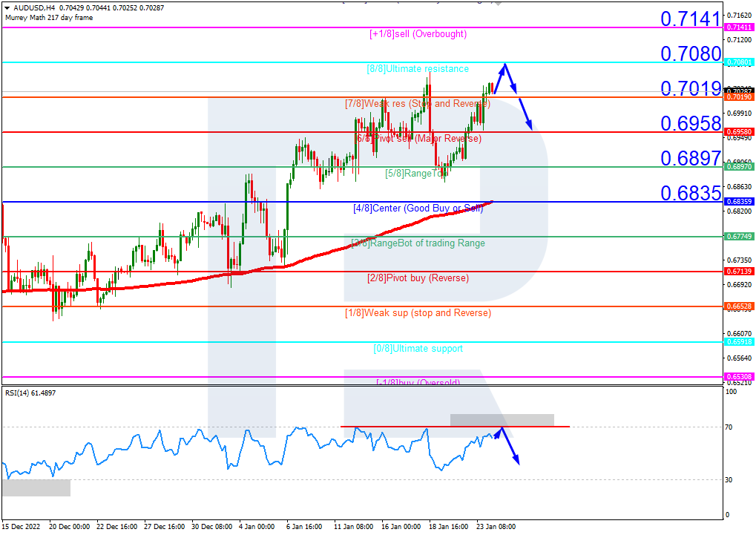
Task: Click the 0.7080 cyan price tag
Action: [x=738, y=62]
